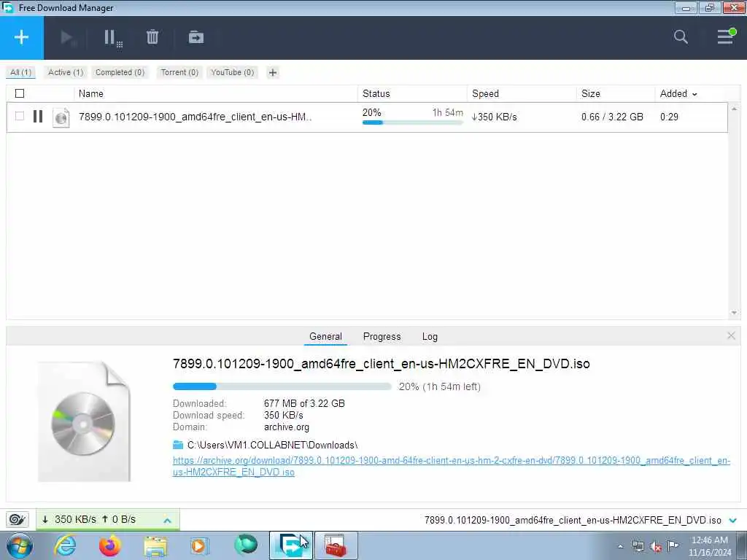
Task: Click the green round taskbar app icon
Action: (246, 545)
